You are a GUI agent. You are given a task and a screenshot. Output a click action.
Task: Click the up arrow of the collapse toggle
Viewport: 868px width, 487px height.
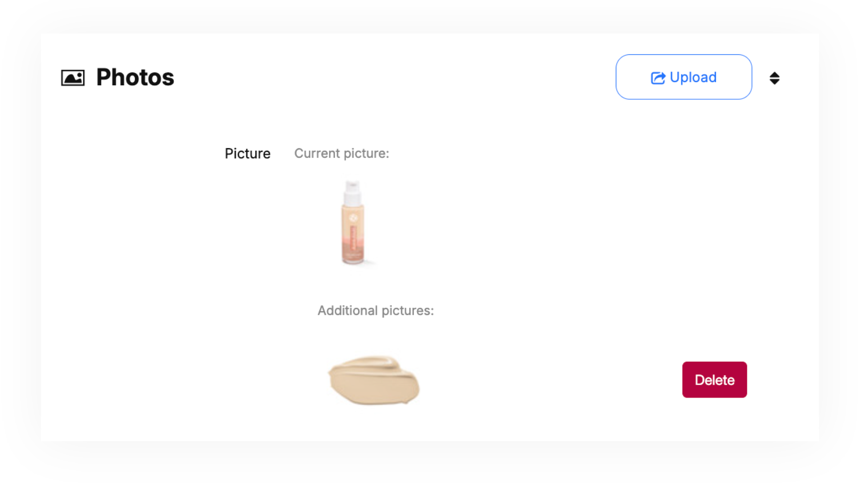click(x=775, y=75)
